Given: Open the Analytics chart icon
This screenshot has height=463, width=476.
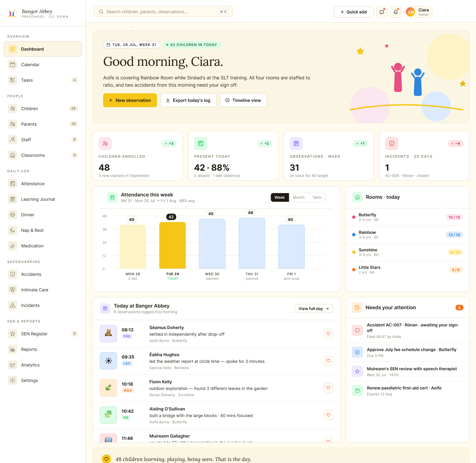Looking at the screenshot, I should 13,365.
